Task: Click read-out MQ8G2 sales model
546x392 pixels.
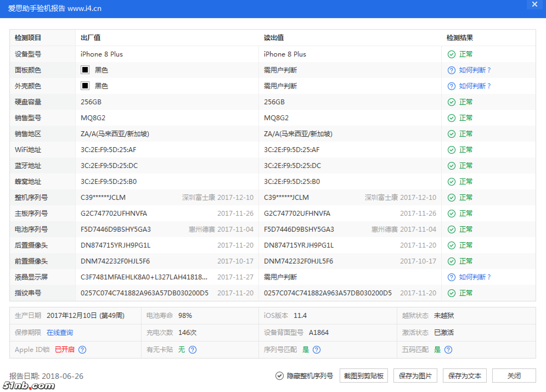Action: click(276, 118)
